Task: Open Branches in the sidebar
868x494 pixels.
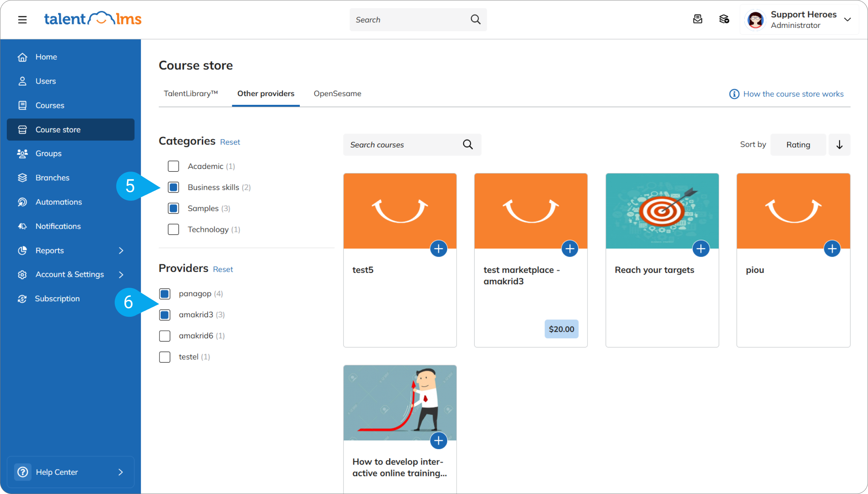Action: pyautogui.click(x=71, y=178)
